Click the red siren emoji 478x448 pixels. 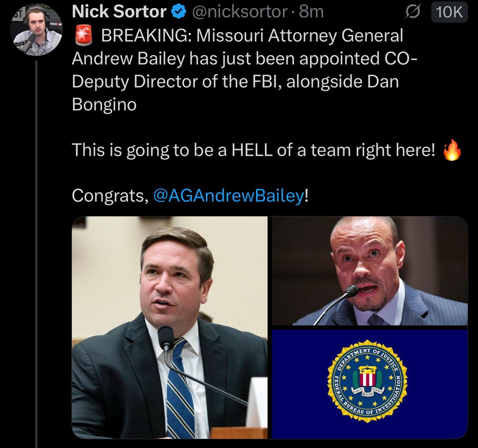point(84,35)
